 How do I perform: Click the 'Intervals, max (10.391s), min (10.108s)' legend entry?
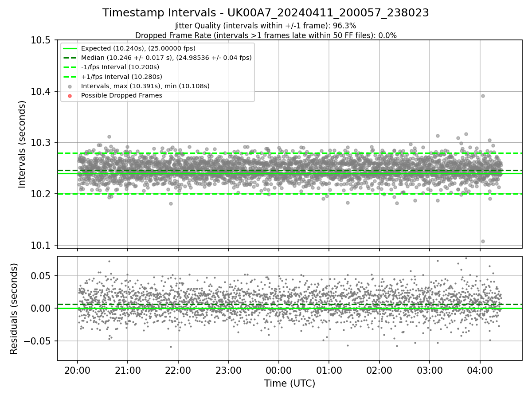145,86
